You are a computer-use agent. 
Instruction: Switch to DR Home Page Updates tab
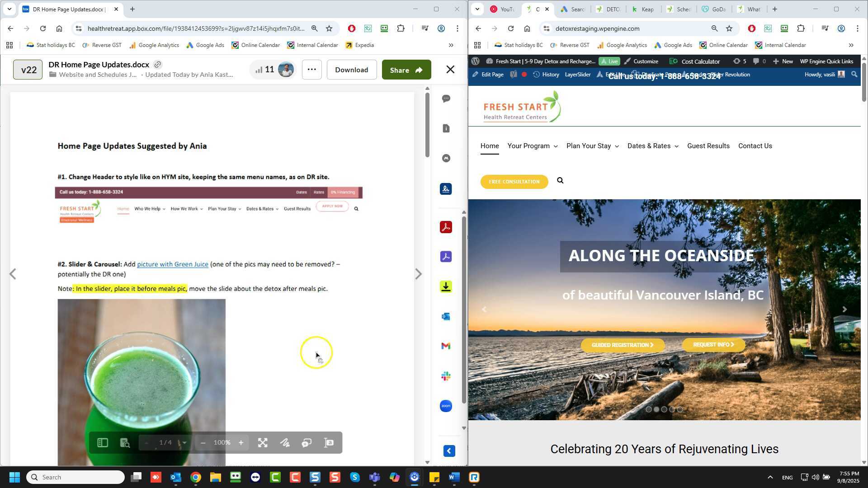click(68, 9)
